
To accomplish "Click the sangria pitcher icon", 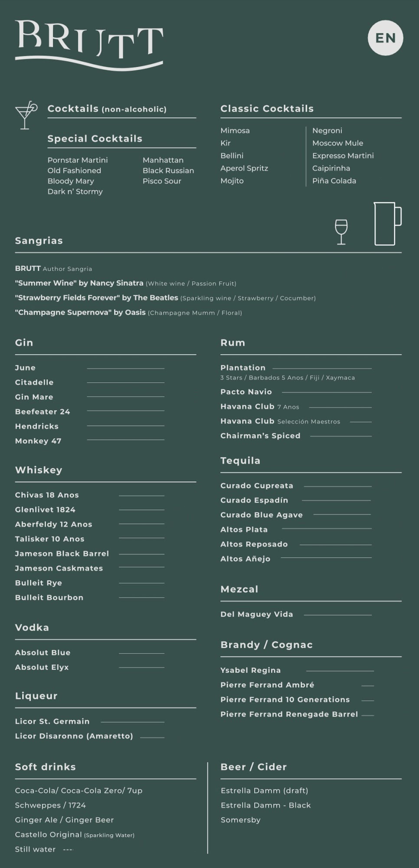I will pos(386,224).
